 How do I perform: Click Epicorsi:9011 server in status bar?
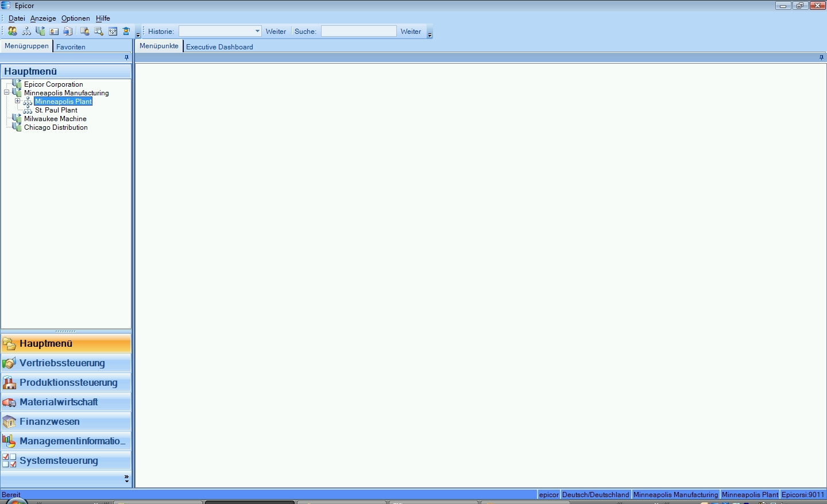click(803, 494)
